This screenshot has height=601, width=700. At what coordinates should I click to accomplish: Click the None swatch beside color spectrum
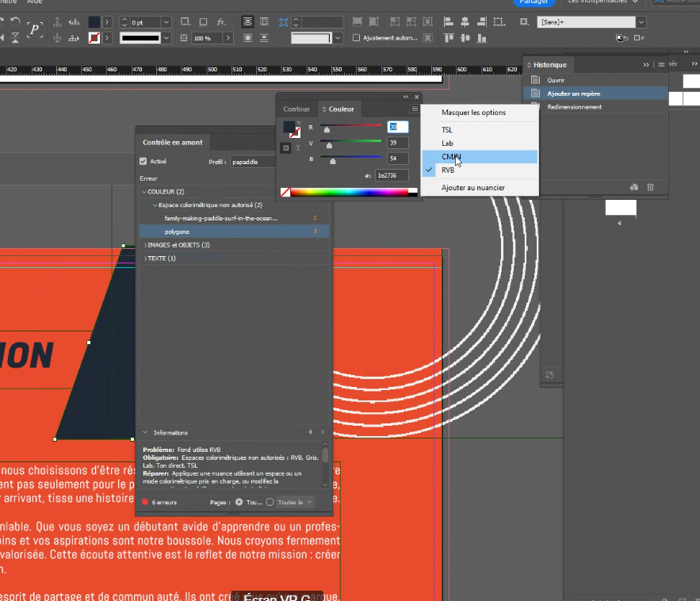click(x=286, y=192)
